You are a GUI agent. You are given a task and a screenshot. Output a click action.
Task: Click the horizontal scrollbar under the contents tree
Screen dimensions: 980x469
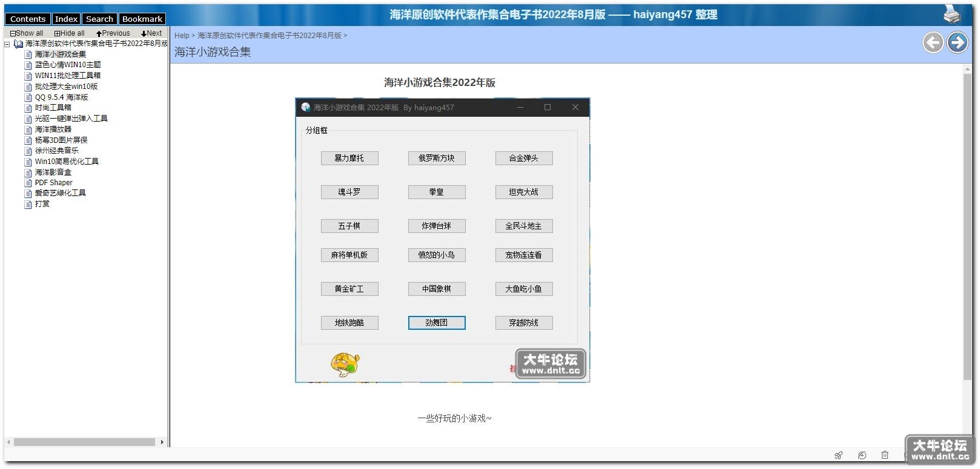(84, 442)
